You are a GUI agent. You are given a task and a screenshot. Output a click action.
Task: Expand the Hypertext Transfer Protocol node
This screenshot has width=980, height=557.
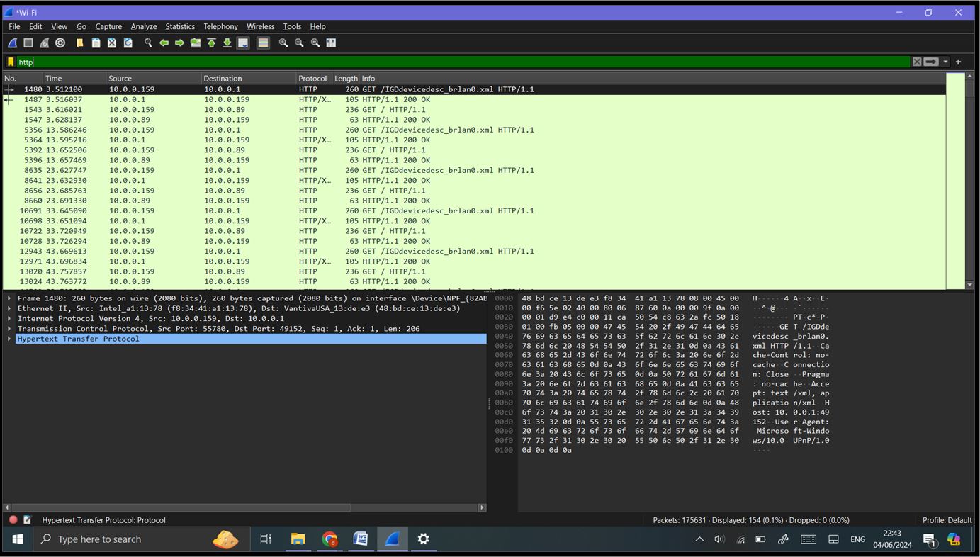[9, 339]
